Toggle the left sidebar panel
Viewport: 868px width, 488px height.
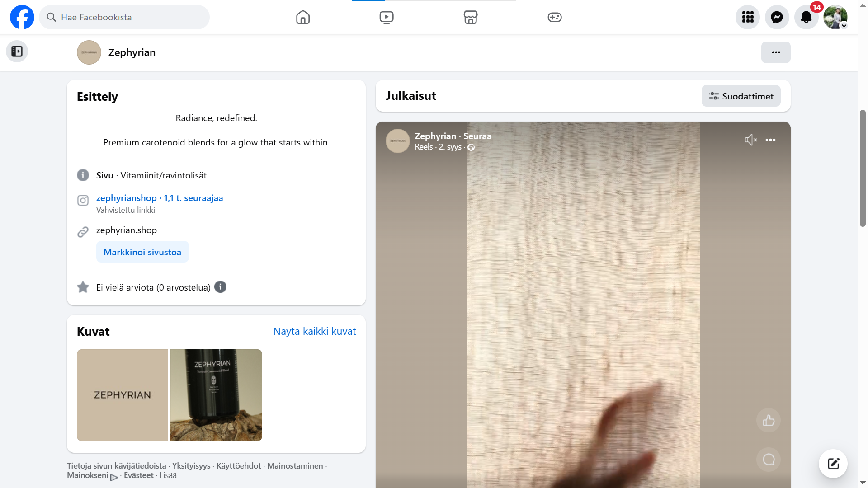[x=17, y=52]
